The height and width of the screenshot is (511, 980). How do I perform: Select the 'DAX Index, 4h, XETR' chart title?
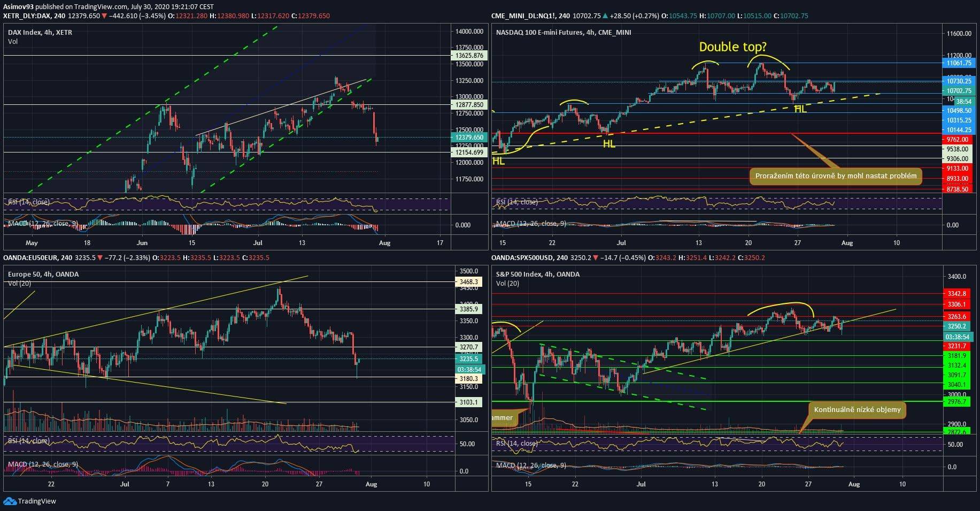pos(40,32)
